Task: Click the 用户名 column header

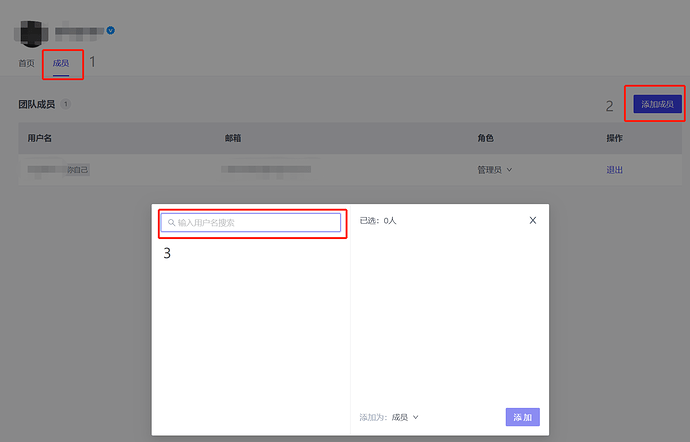Action: (x=40, y=138)
